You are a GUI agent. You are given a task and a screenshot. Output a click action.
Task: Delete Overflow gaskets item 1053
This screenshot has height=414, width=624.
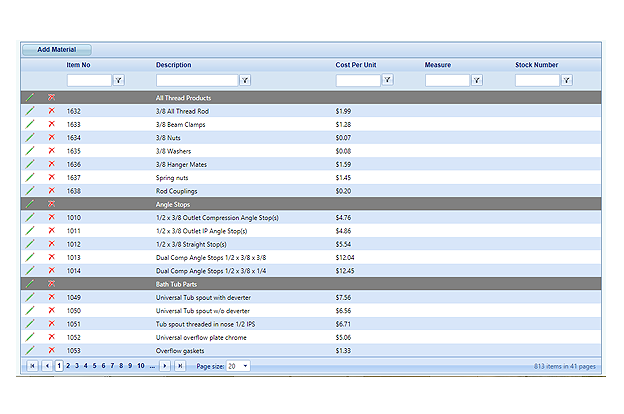[x=52, y=350]
